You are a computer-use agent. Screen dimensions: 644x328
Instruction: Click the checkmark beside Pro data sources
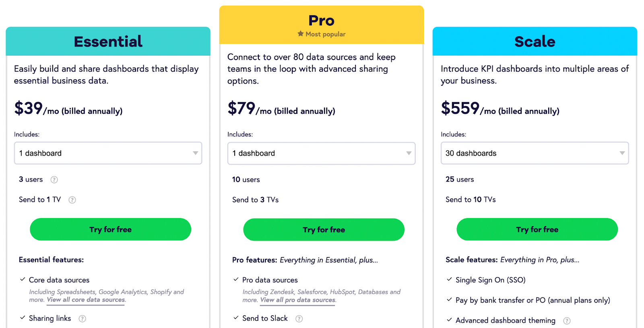pyautogui.click(x=235, y=279)
